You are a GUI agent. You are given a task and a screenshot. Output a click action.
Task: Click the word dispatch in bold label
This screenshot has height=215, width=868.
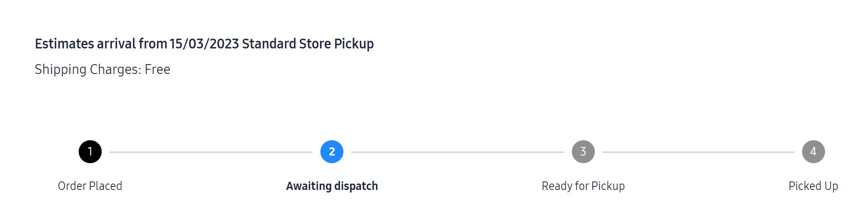click(x=356, y=186)
